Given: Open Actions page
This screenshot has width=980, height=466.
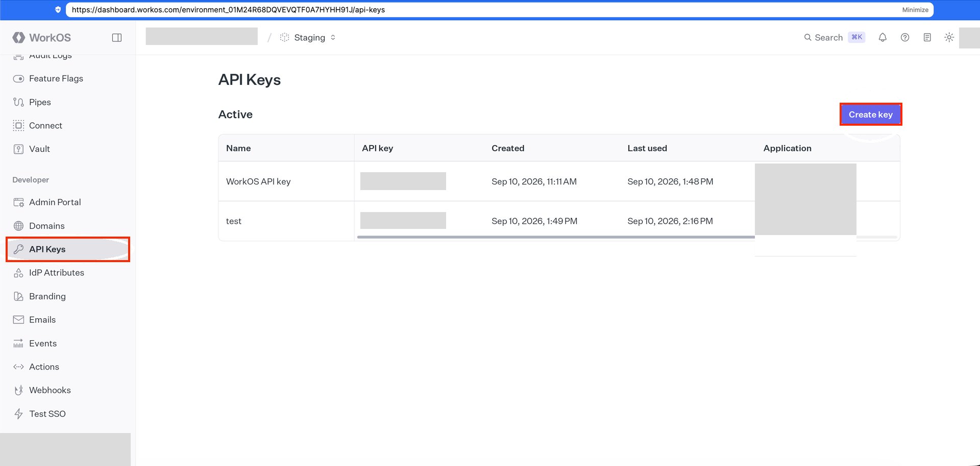Looking at the screenshot, I should 44,367.
